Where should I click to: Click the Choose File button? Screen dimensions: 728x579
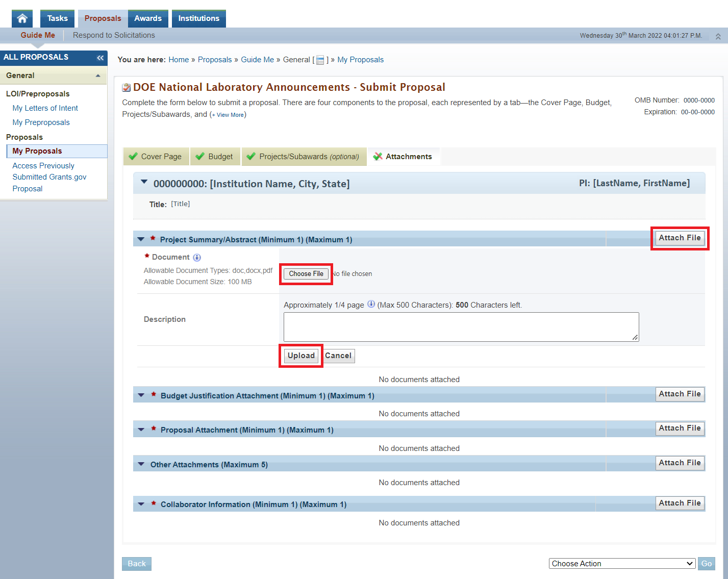(x=306, y=274)
